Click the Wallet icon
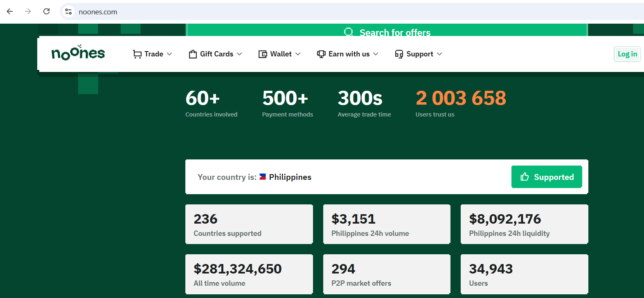The height and width of the screenshot is (298, 644). coord(263,54)
